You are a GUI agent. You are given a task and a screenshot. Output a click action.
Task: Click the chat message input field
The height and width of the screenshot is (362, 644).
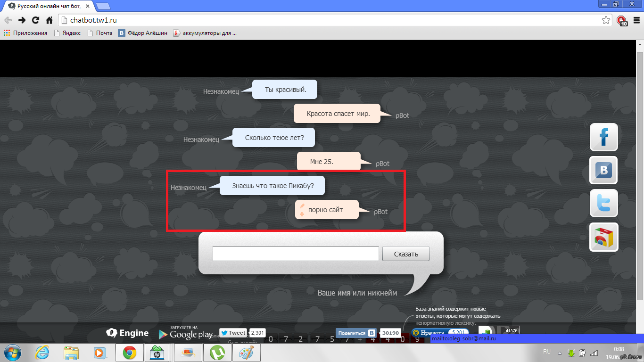(296, 254)
